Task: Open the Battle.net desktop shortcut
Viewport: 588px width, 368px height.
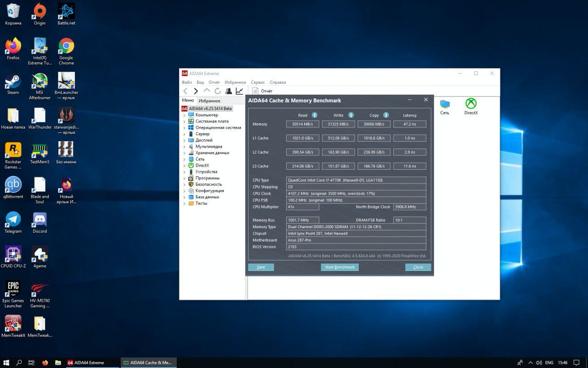Action: [66, 14]
